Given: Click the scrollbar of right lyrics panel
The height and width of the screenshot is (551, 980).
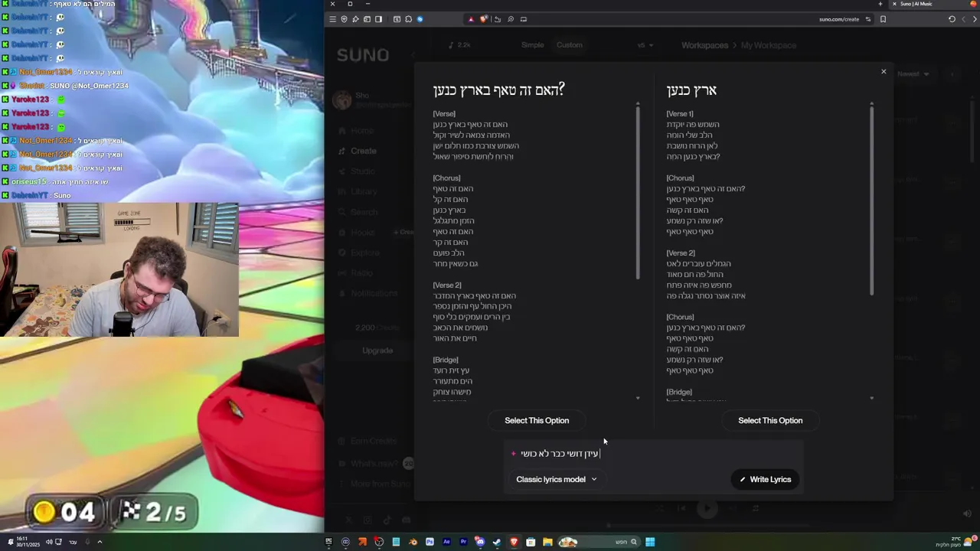Looking at the screenshot, I should click(x=871, y=199).
